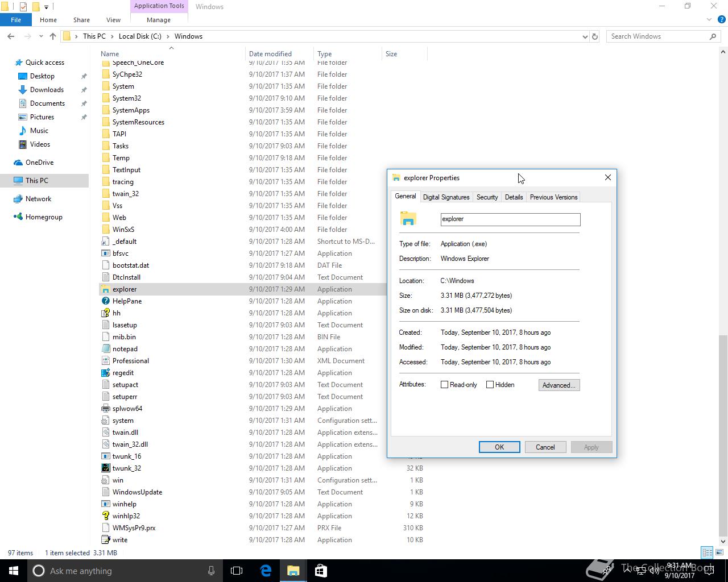Select Homegroup in navigation pane
Screen dimensions: 728x582
point(44,217)
